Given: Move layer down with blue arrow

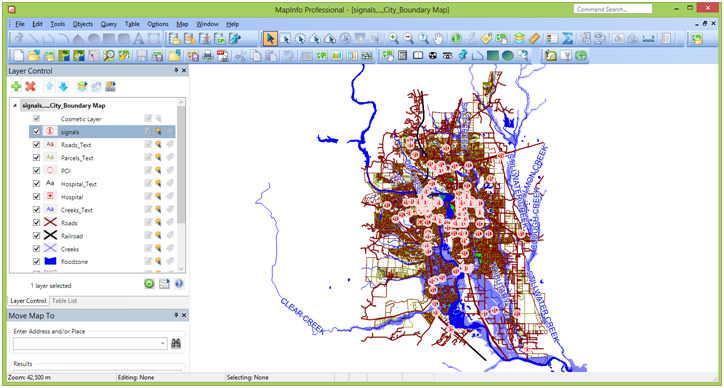Looking at the screenshot, I should (x=63, y=86).
